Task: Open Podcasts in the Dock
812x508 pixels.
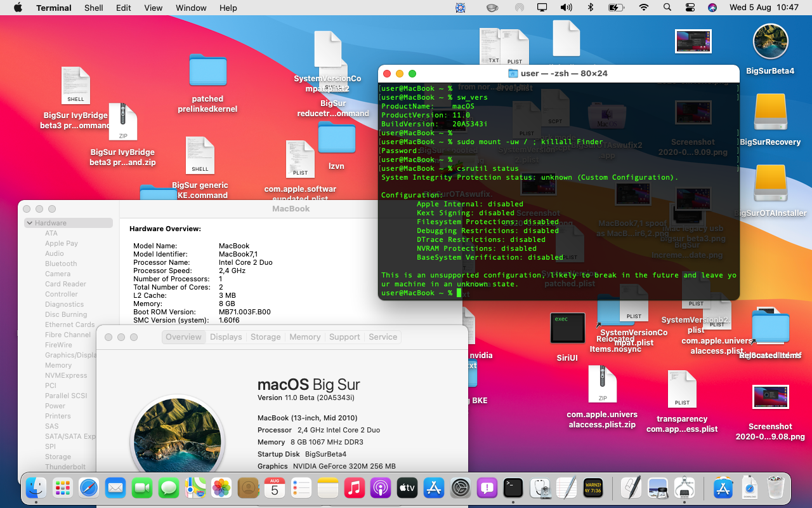Action: click(381, 488)
